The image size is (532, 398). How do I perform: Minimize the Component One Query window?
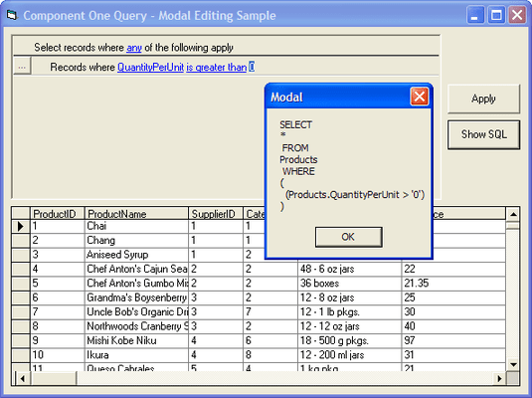pos(475,15)
